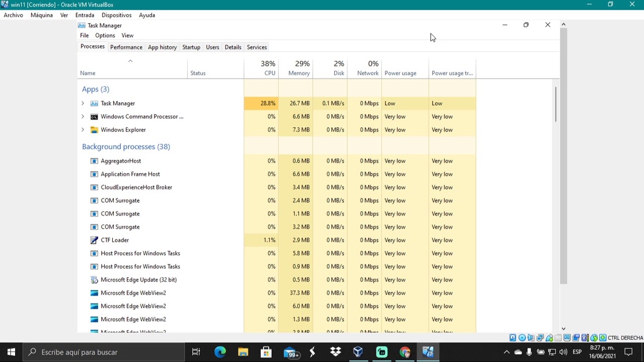Open the Ayuda menu in VirtualBox
The height and width of the screenshot is (362, 644).
147,15
